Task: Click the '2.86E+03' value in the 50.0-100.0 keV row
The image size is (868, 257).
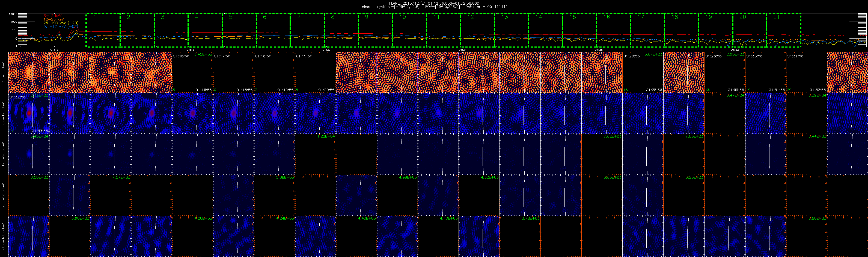Action: click(817, 218)
